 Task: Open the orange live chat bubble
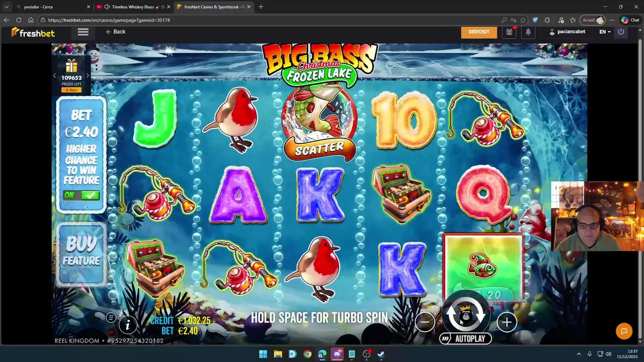(x=624, y=331)
